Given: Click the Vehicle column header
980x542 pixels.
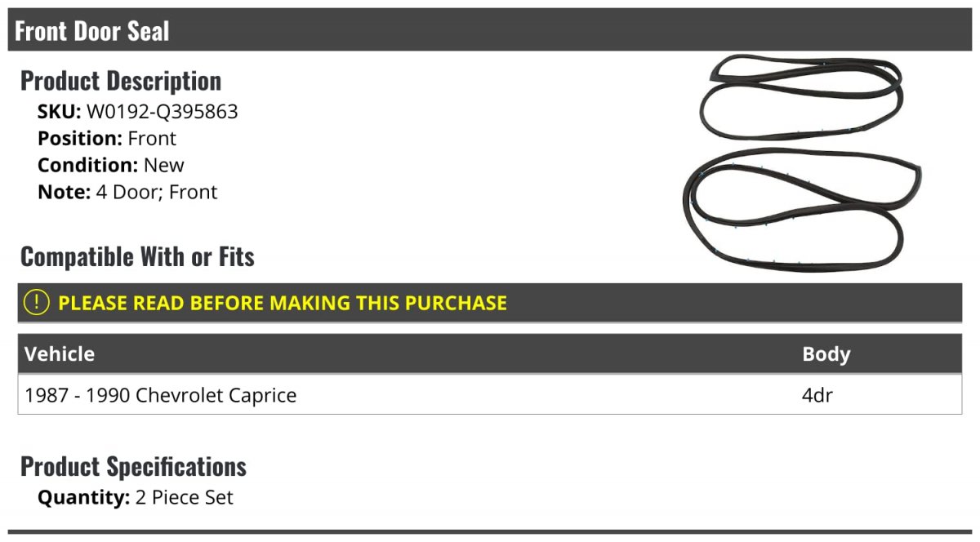Looking at the screenshot, I should tap(60, 353).
